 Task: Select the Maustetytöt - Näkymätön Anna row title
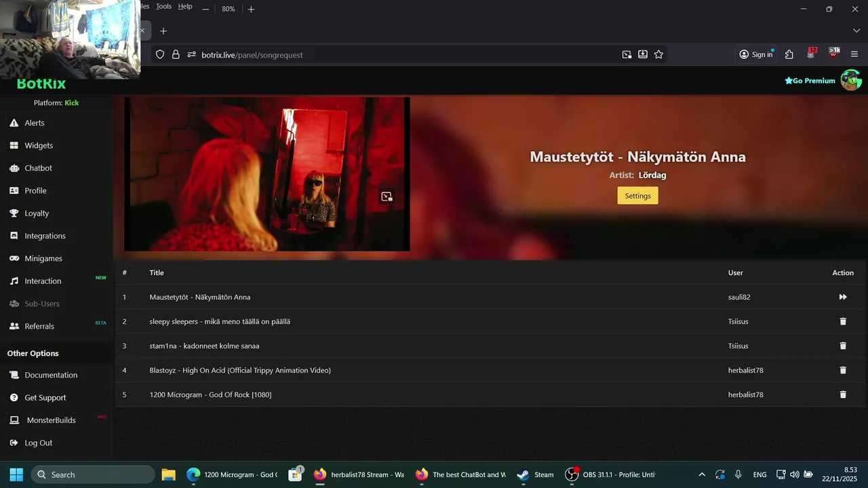coord(200,297)
